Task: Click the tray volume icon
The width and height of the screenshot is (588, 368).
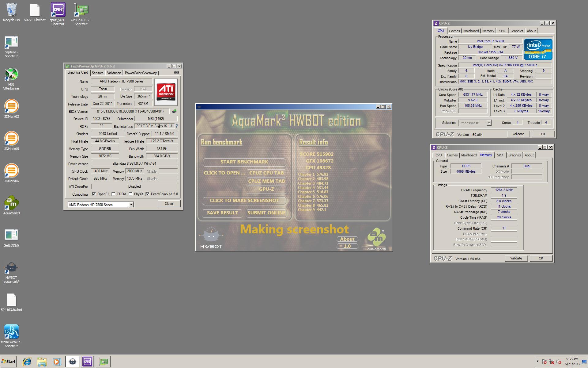Action: click(559, 362)
